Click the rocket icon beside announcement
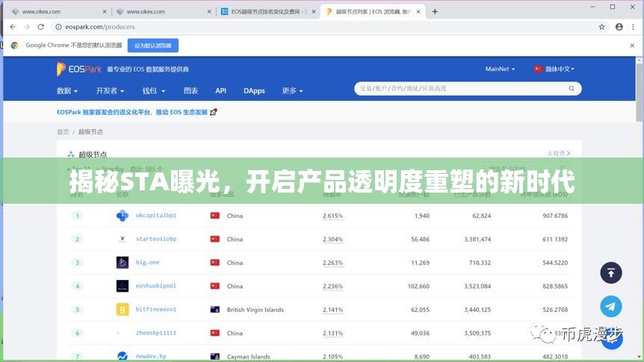The width and height of the screenshot is (644, 362). pos(213,112)
